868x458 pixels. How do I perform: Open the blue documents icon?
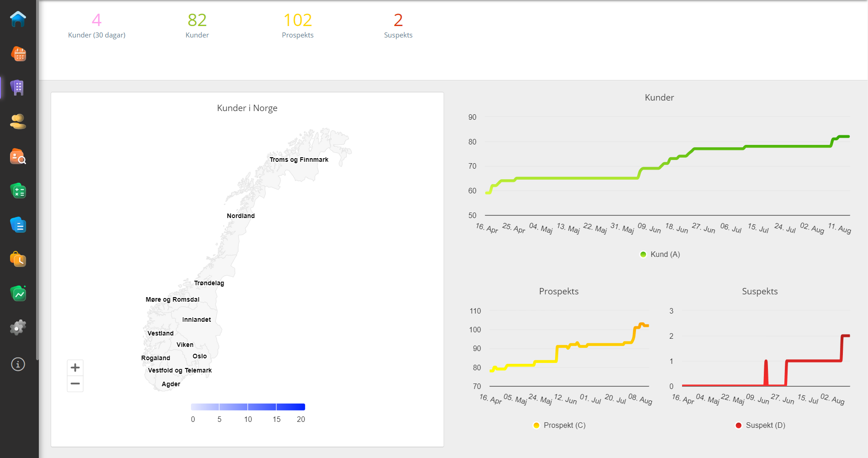[18, 225]
